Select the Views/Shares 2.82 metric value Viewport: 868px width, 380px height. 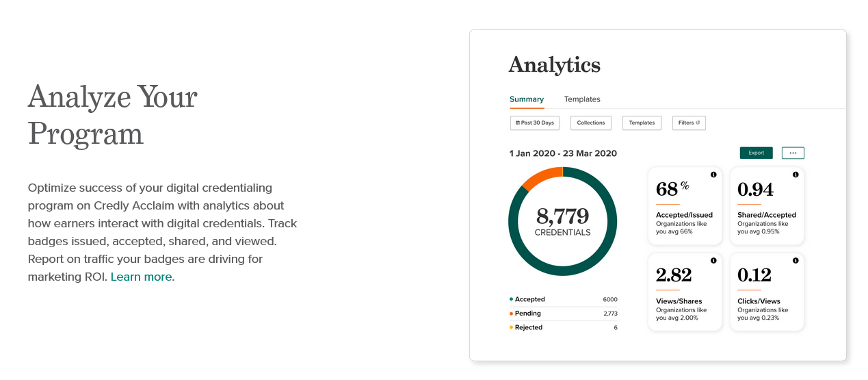pyautogui.click(x=674, y=275)
